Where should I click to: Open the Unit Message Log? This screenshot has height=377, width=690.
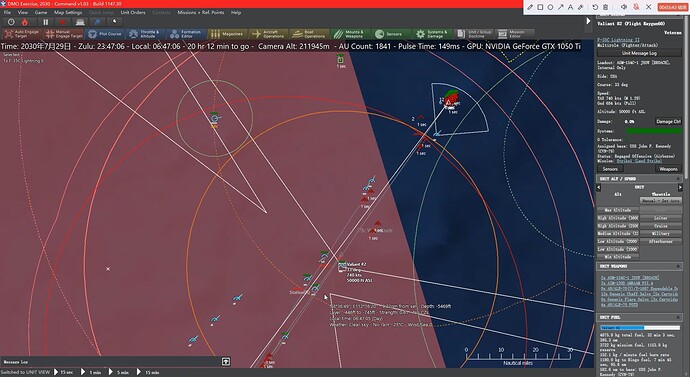(x=639, y=53)
